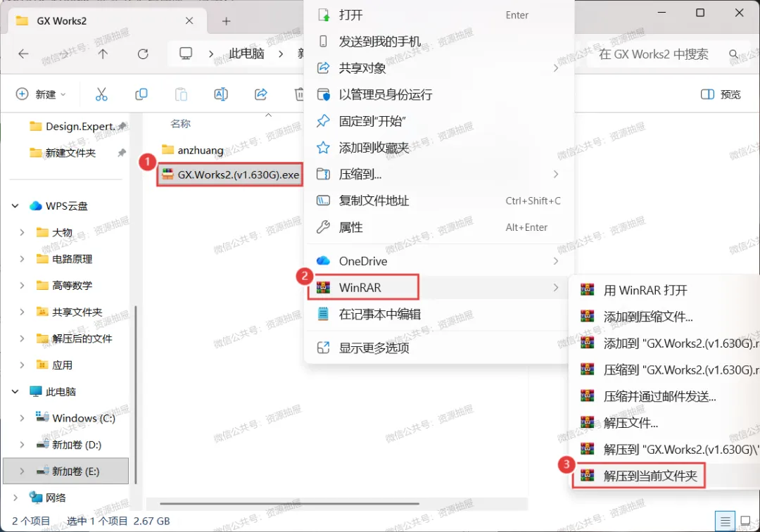760x532 pixels.
Task: Choose 复制文件地址 option
Action: 438,201
